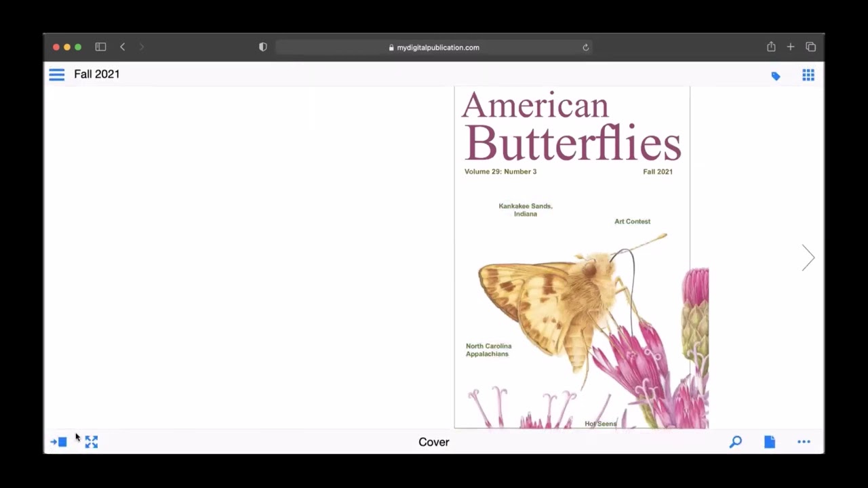Click "Kankakee Sands, Indiana" on the cover

[526, 210]
